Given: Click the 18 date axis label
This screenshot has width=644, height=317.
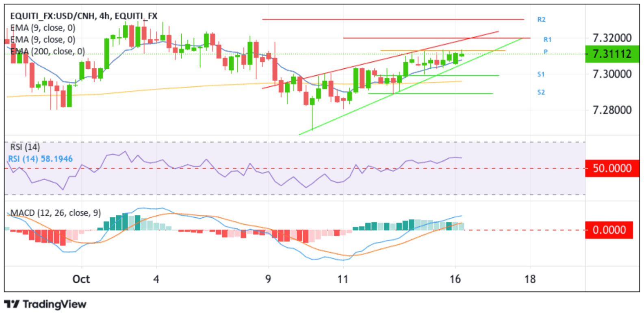Looking at the screenshot, I should [530, 279].
